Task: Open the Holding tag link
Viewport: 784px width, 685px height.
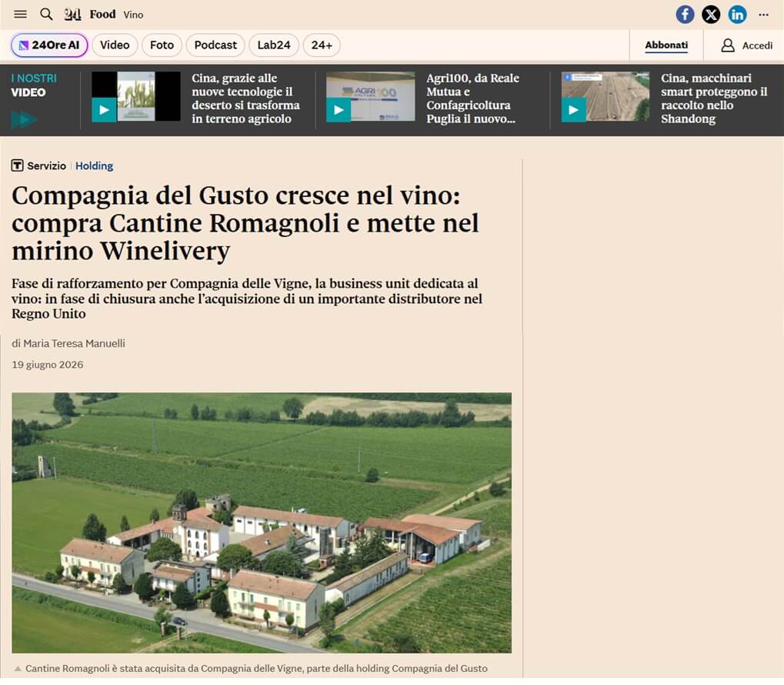Action: (x=94, y=165)
